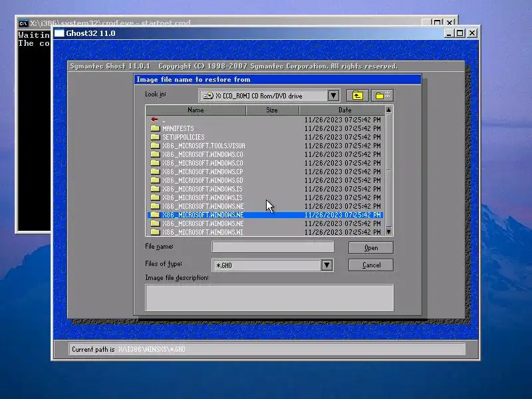Image resolution: width=532 pixels, height=399 pixels.
Task: Select X86_MICROSOFT.WINDOWS.GD folder name
Action: 203,180
